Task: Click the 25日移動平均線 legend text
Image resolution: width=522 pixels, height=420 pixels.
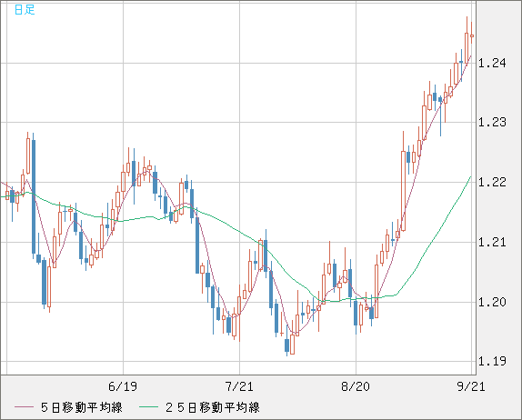Action: pyautogui.click(x=213, y=407)
